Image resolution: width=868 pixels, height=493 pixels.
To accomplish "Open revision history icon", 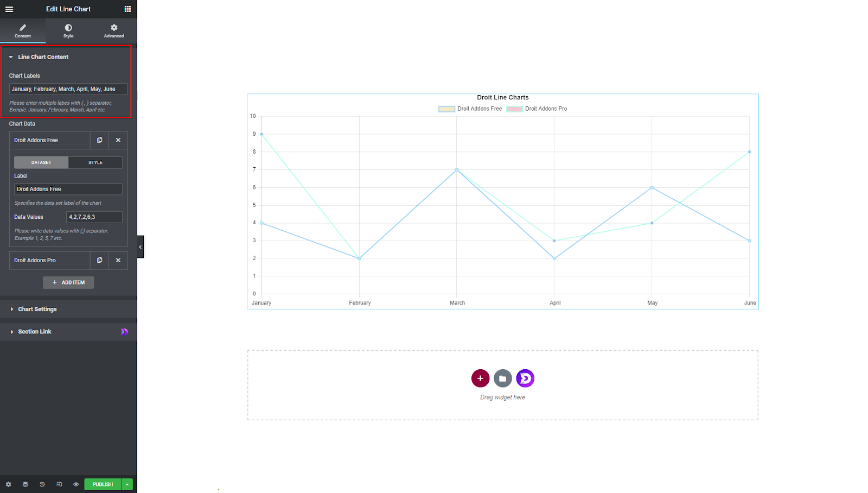I will pyautogui.click(x=42, y=484).
